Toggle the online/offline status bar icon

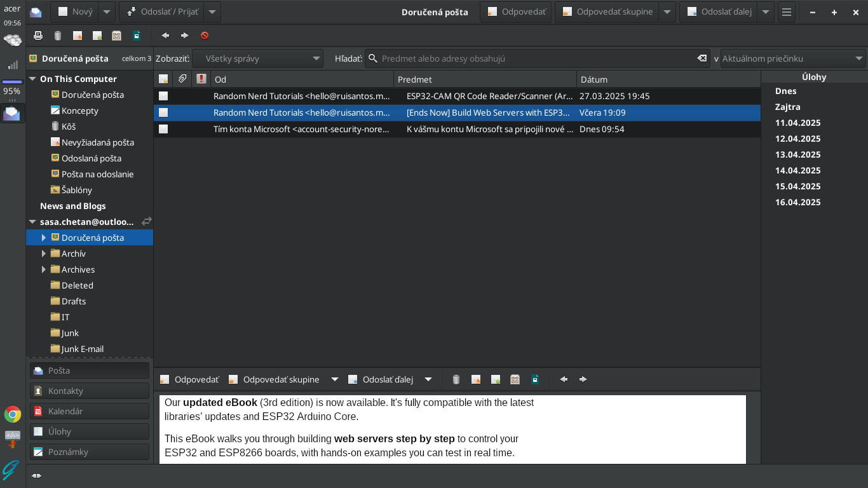click(36, 475)
